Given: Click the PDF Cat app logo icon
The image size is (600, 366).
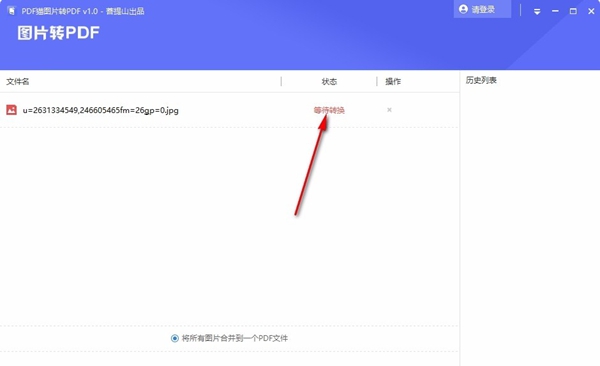Looking at the screenshot, I should point(11,11).
